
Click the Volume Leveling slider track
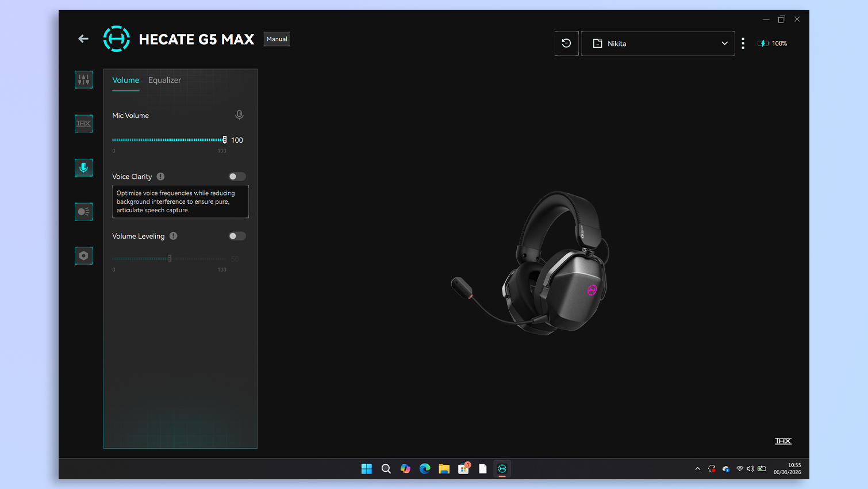pyautogui.click(x=169, y=259)
